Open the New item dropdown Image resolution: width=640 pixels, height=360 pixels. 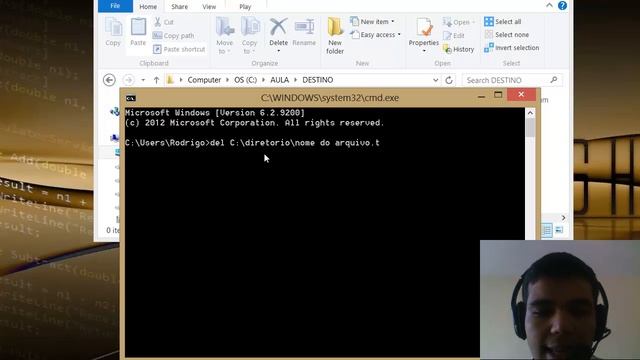point(373,21)
